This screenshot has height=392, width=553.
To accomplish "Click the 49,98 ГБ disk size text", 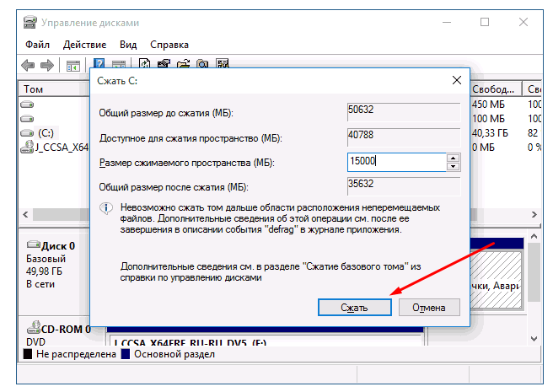I will pos(44,271).
